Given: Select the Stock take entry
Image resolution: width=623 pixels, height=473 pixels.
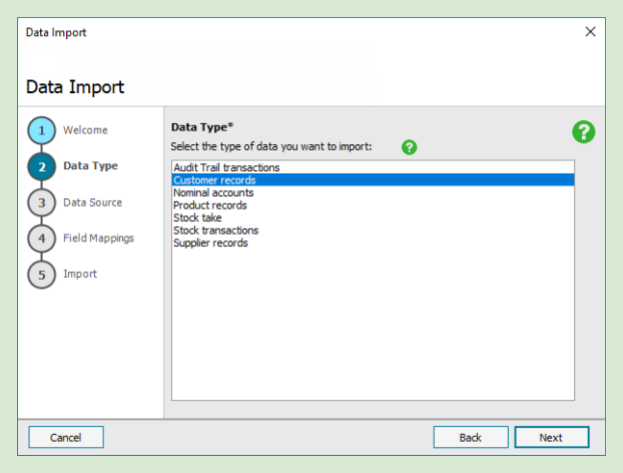Looking at the screenshot, I should 197,218.
